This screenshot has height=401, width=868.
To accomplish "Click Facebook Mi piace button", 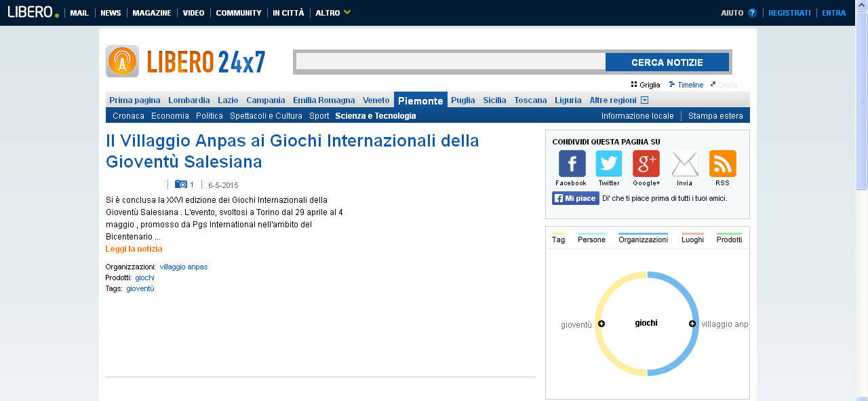I will tap(576, 198).
